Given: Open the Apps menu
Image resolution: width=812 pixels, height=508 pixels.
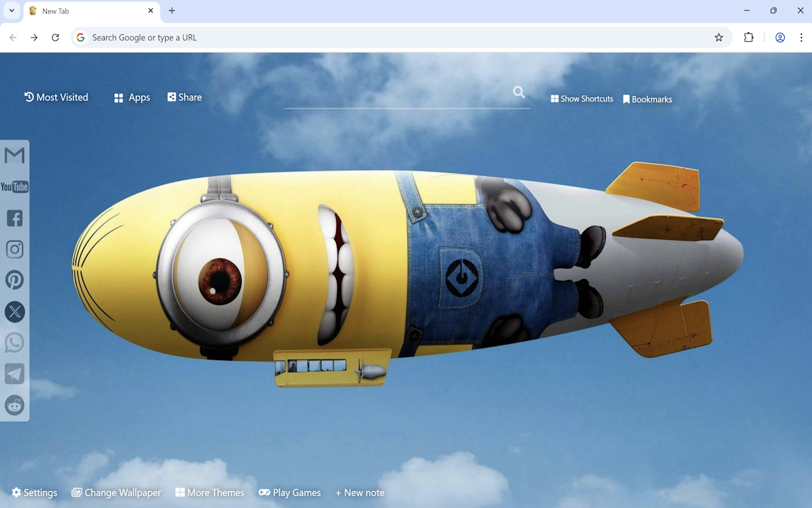Looking at the screenshot, I should 131,97.
